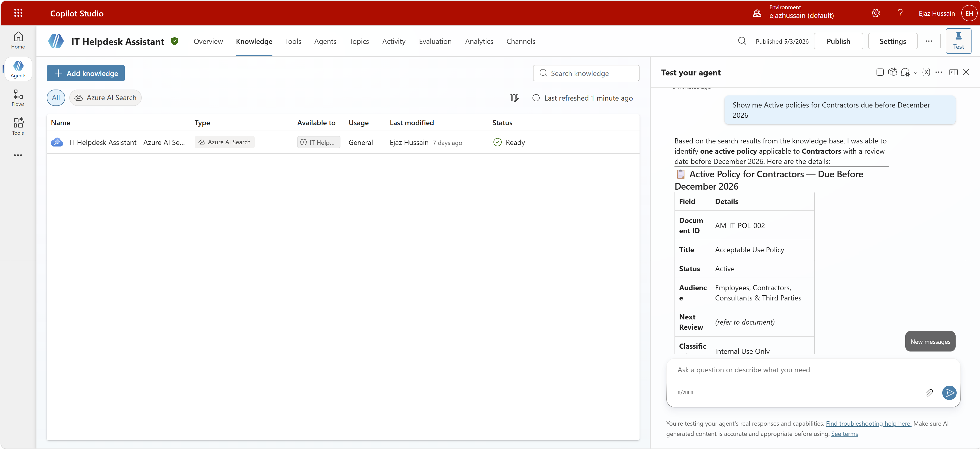Open the See terms link
Image resolution: width=980 pixels, height=449 pixels.
coord(844,433)
